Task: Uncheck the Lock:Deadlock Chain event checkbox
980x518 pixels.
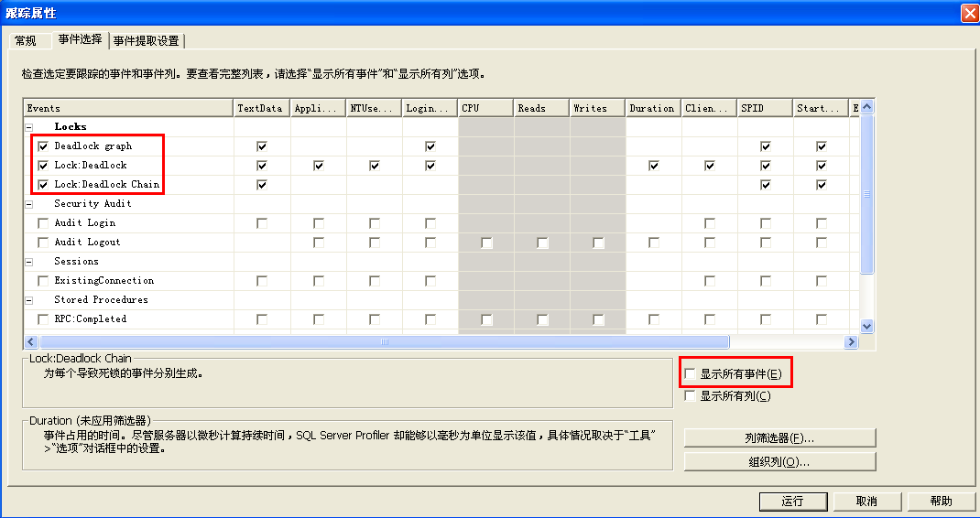Action: pyautogui.click(x=43, y=185)
